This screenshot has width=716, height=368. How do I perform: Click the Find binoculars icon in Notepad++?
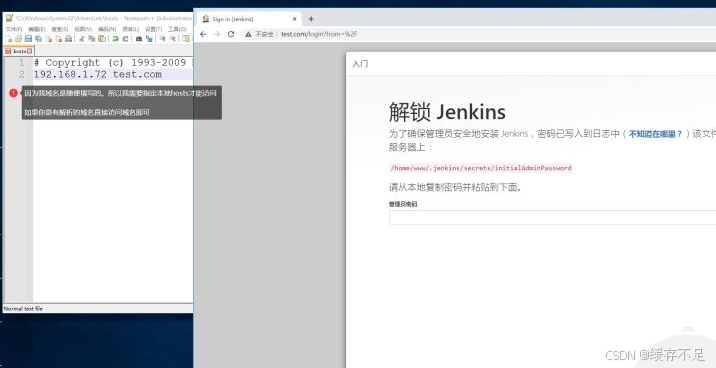click(x=139, y=39)
